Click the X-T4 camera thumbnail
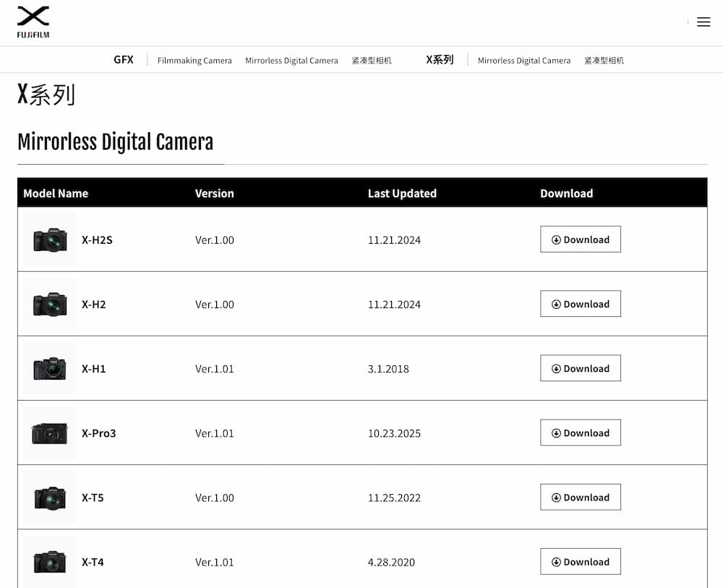The width and height of the screenshot is (723, 588). coord(49,561)
